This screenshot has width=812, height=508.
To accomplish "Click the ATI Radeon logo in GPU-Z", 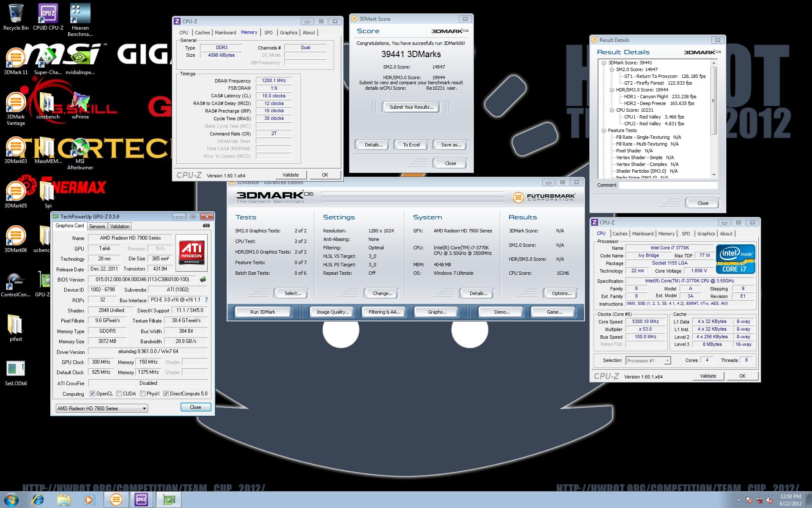I will [192, 252].
